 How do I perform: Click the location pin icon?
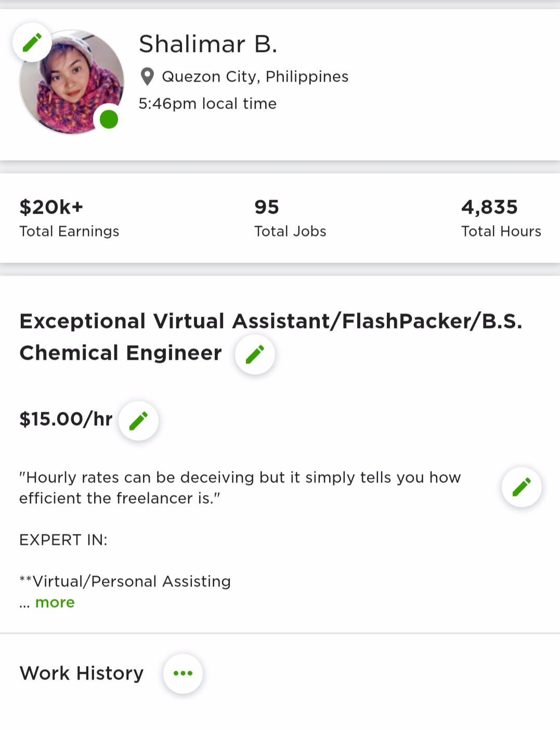click(x=147, y=76)
